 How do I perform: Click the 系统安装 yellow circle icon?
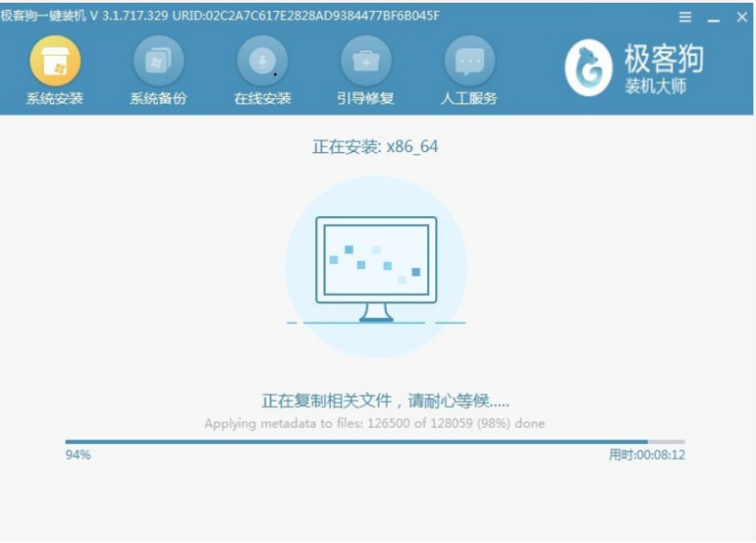pyautogui.click(x=55, y=62)
